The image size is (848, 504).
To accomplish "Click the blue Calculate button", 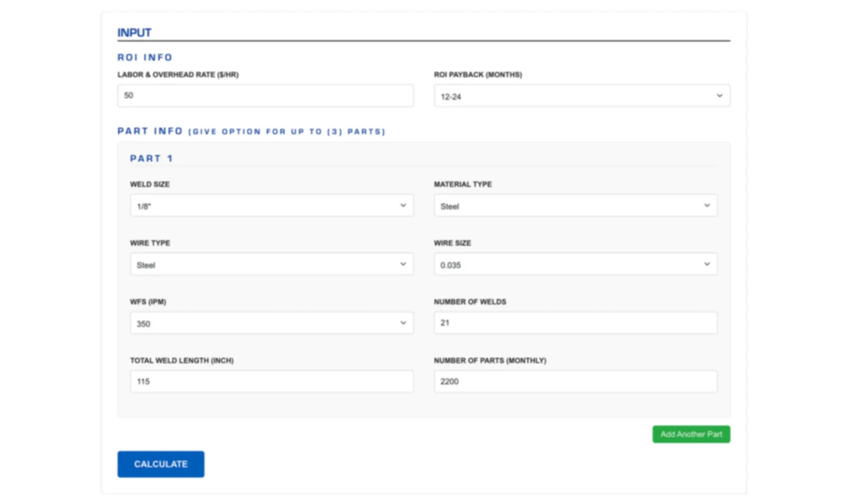I will click(x=161, y=464).
